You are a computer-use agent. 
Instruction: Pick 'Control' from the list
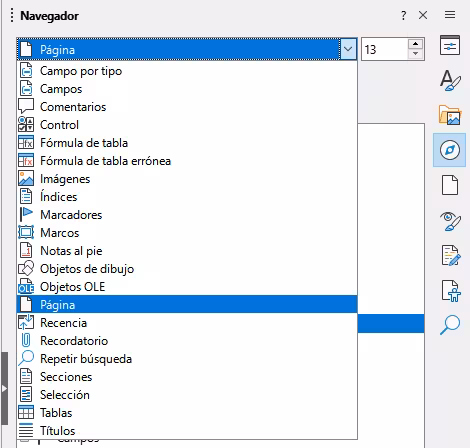tap(187, 125)
